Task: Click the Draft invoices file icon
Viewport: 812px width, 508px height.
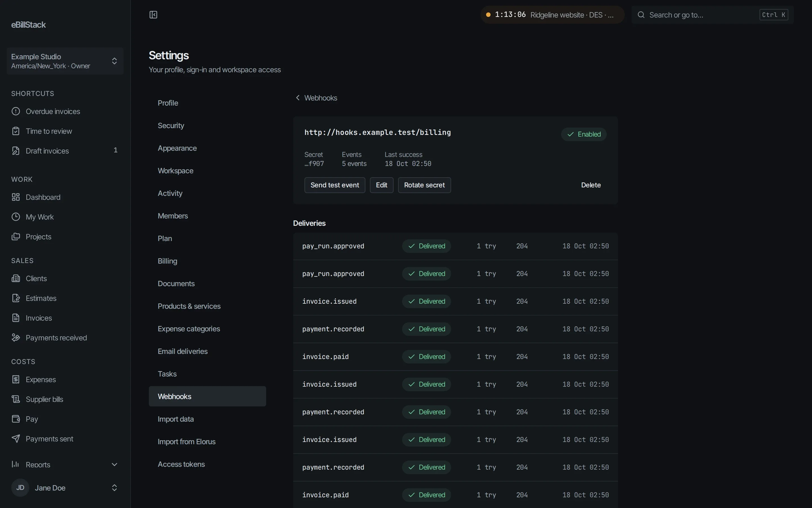Action: click(16, 151)
